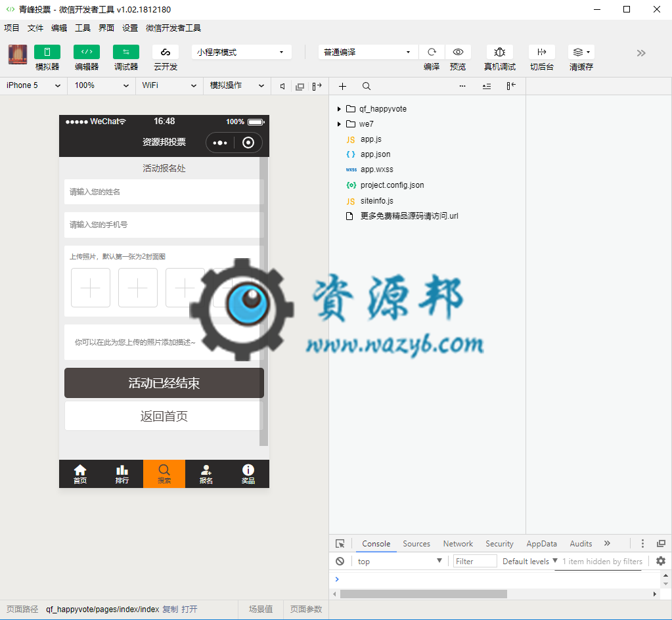Image resolution: width=672 pixels, height=620 pixels.
Task: Click the 复制 copy page path link
Action: click(170, 609)
